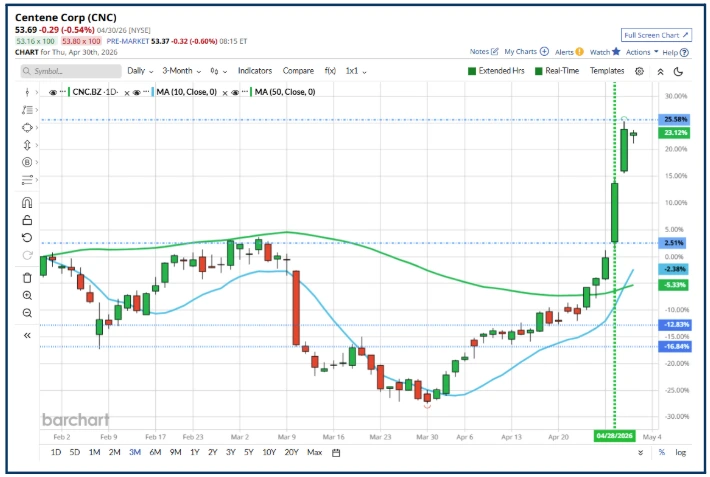This screenshot has width=710, height=477.
Task: Open the buy/sell marker tool
Action: (27, 162)
